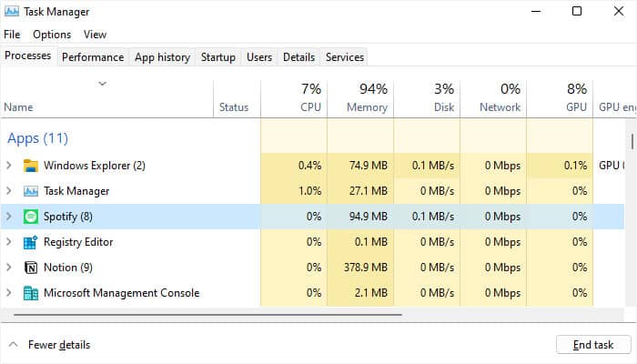Click the Notion app icon

pos(31,268)
